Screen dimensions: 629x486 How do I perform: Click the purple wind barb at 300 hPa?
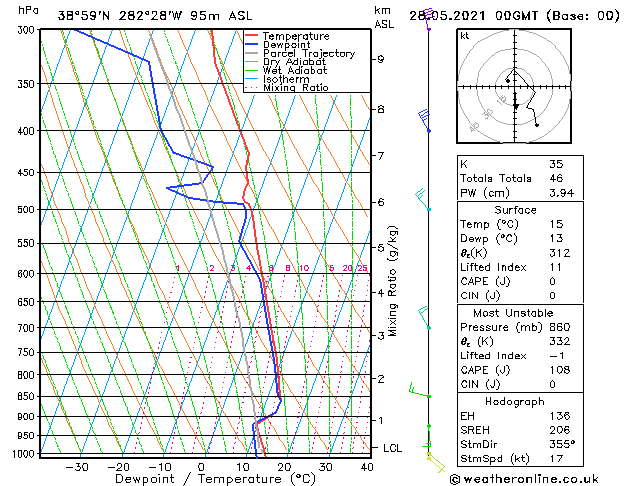(428, 17)
